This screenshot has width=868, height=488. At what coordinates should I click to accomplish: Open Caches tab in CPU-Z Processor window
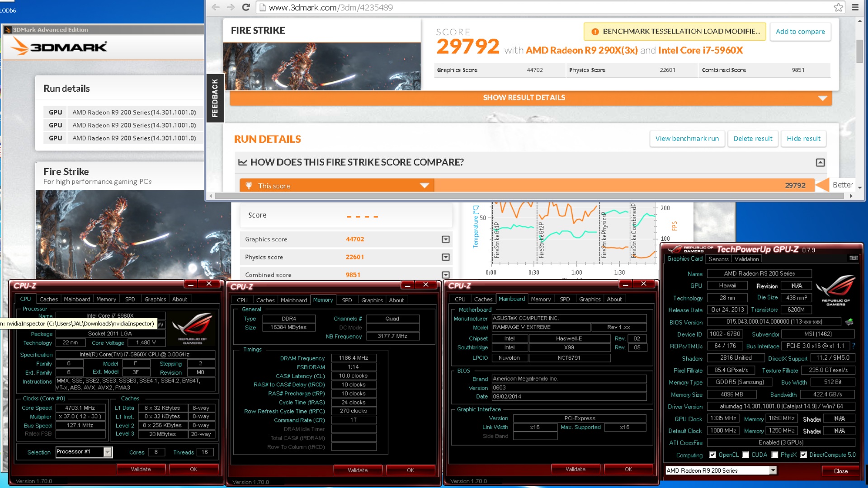pyautogui.click(x=48, y=299)
